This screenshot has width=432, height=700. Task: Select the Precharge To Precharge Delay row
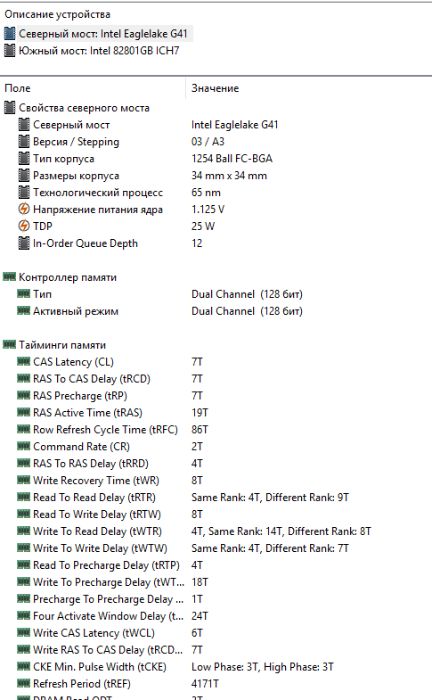pyautogui.click(x=108, y=600)
